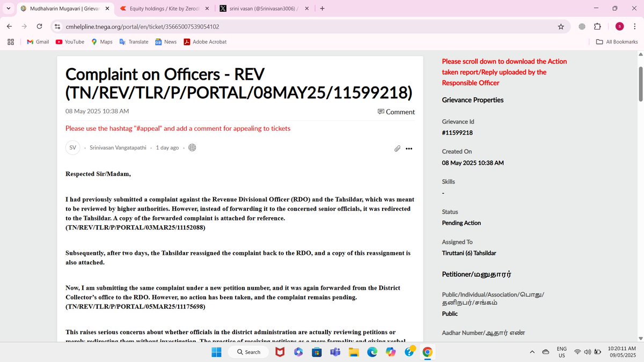Image resolution: width=644 pixels, height=362 pixels.
Task: Open McAfee from the taskbar
Action: pos(280,352)
